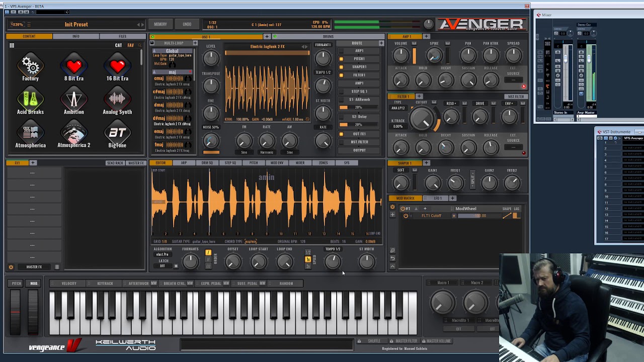Add a new FILTER module tab

(419, 96)
